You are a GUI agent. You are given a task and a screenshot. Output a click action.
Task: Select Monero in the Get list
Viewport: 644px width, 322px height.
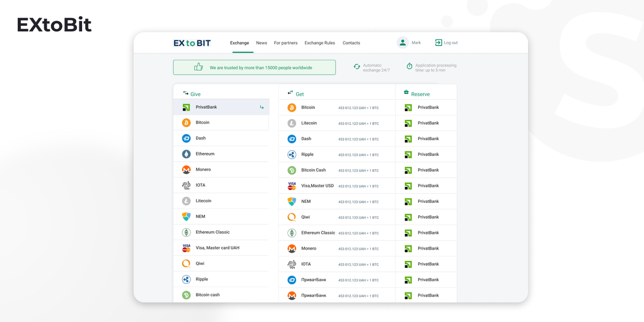coord(337,248)
